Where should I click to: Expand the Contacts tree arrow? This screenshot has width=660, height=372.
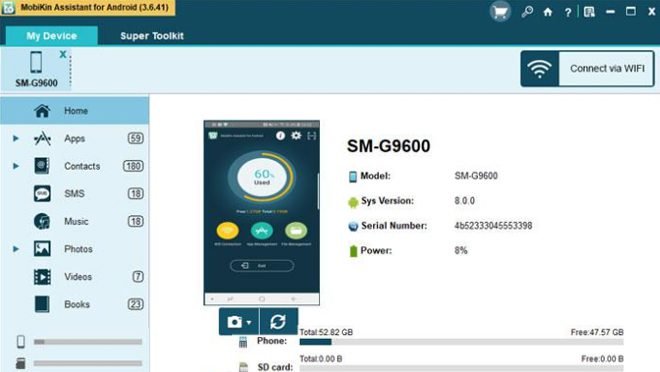[16, 166]
